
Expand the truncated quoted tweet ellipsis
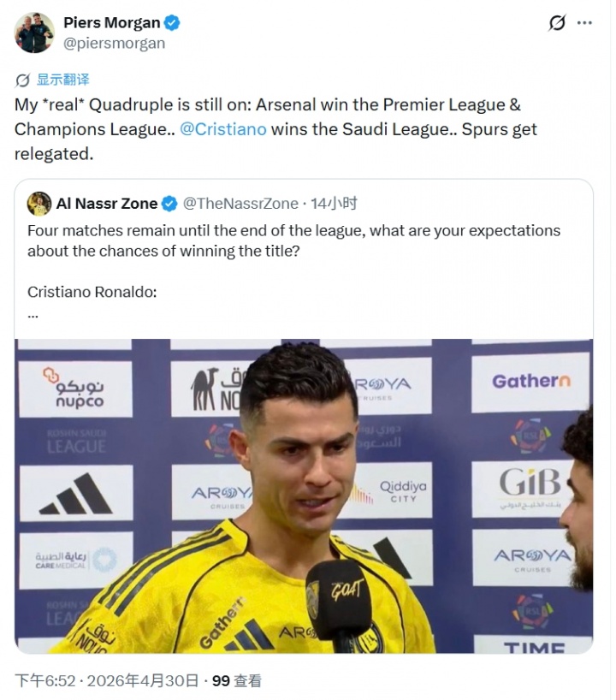click(33, 315)
